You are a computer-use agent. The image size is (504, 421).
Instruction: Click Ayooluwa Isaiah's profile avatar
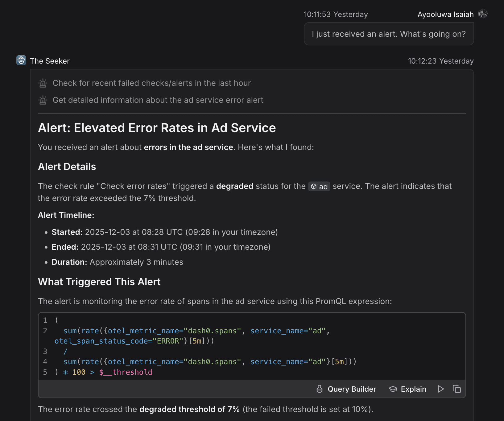pos(482,14)
